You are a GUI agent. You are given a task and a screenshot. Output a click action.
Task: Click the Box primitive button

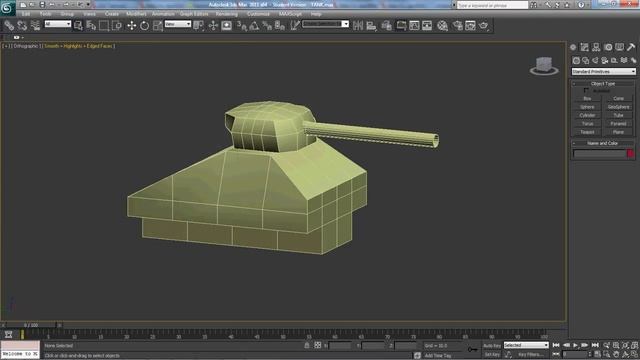click(587, 98)
